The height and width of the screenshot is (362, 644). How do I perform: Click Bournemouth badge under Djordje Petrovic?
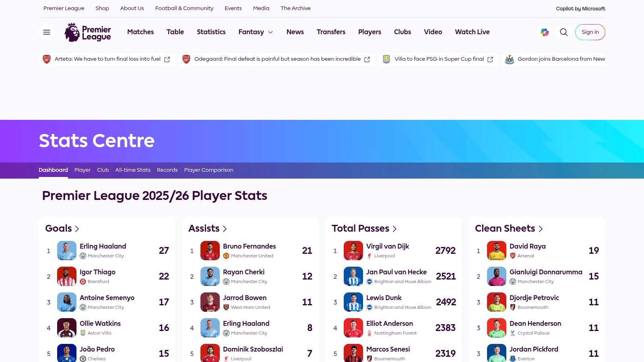click(513, 307)
